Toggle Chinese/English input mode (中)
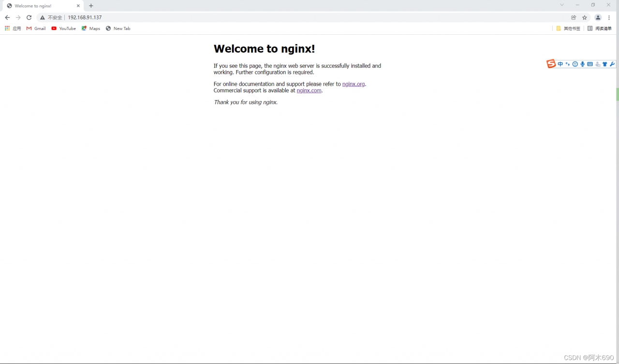The height and width of the screenshot is (364, 619). [560, 64]
